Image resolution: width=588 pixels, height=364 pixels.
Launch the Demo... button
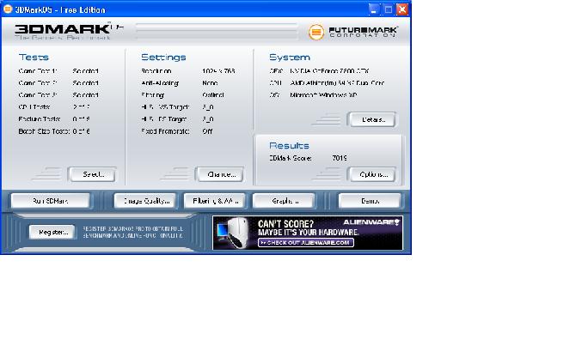click(x=370, y=201)
